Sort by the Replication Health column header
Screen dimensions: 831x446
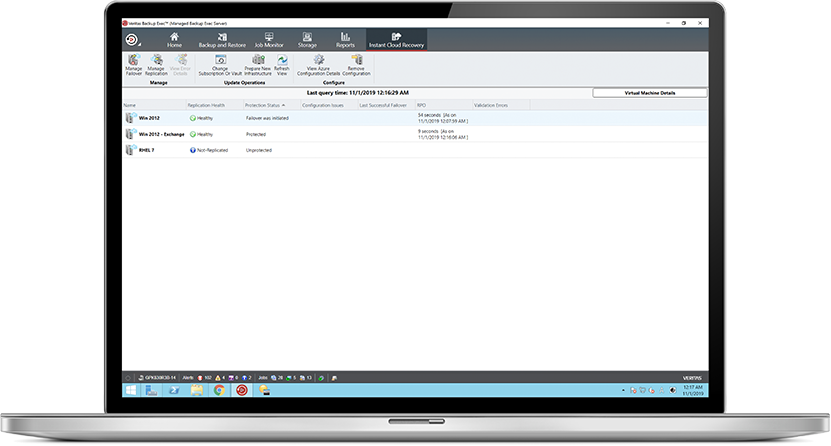tap(206, 105)
